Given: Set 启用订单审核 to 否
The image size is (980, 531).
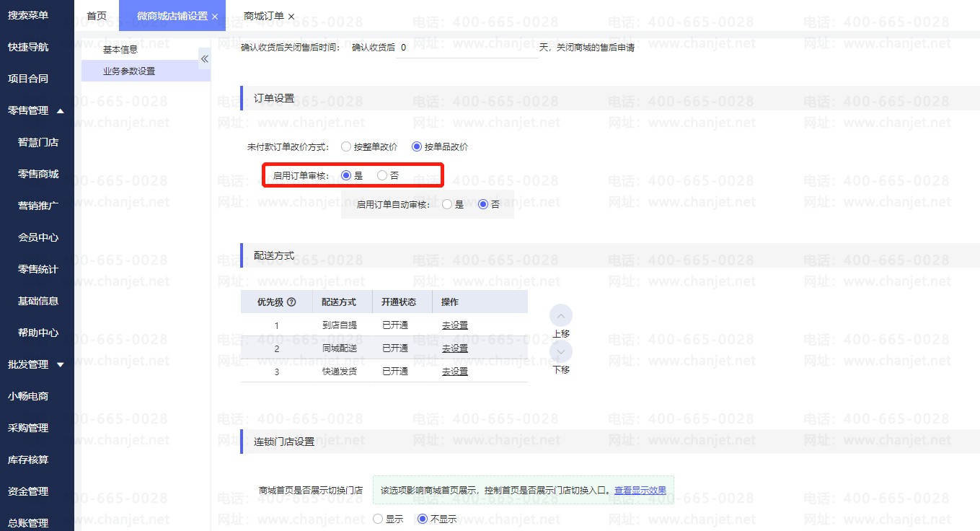Looking at the screenshot, I should click(x=382, y=175).
